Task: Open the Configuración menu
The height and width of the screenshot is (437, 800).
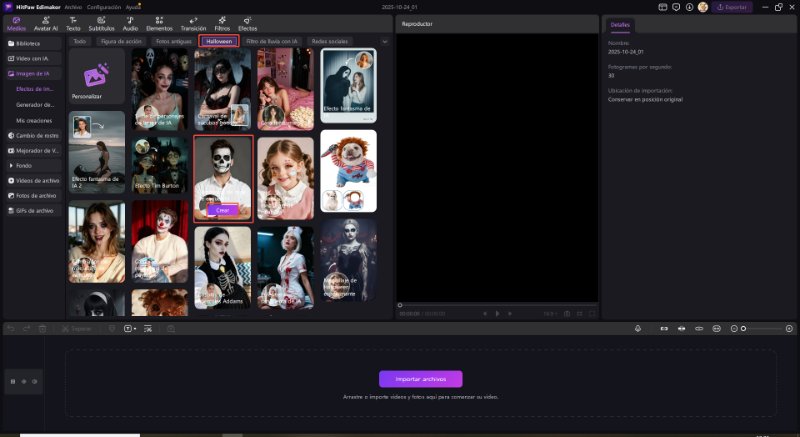Action: point(104,6)
